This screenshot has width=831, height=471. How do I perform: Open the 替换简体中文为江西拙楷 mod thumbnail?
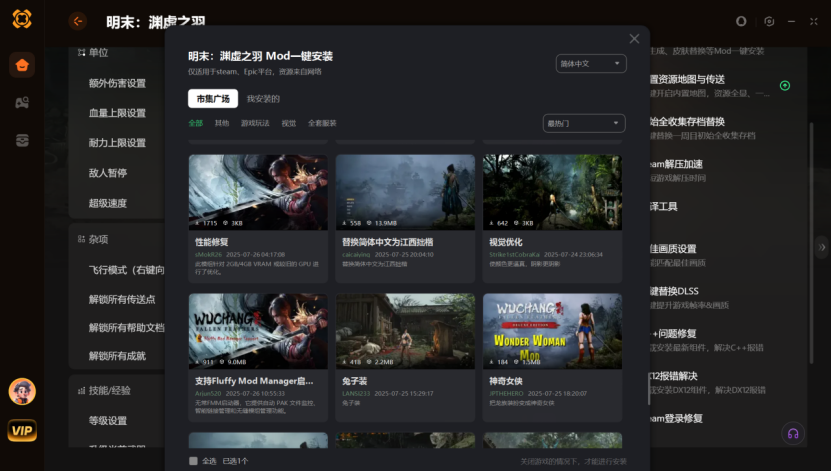coord(405,192)
